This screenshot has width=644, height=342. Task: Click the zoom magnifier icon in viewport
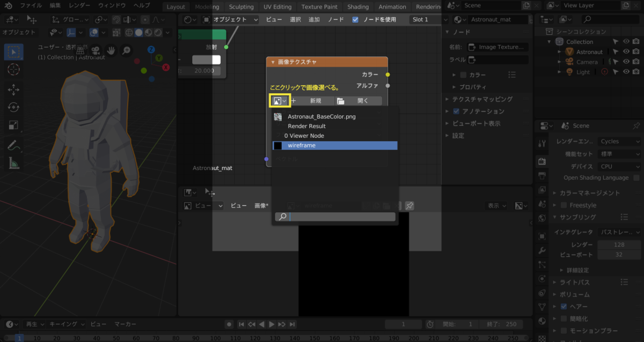pos(126,50)
